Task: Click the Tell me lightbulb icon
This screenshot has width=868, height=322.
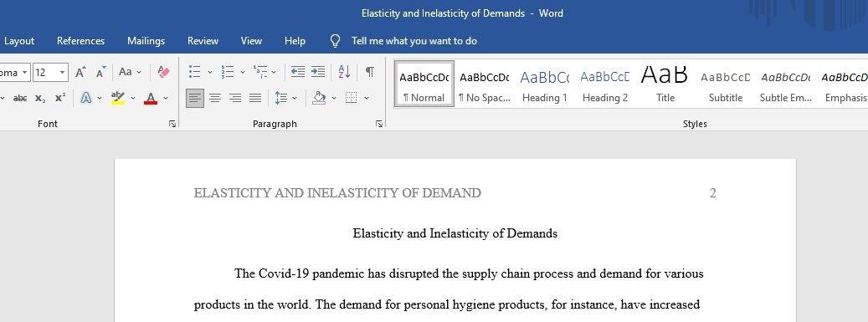Action: pyautogui.click(x=335, y=41)
